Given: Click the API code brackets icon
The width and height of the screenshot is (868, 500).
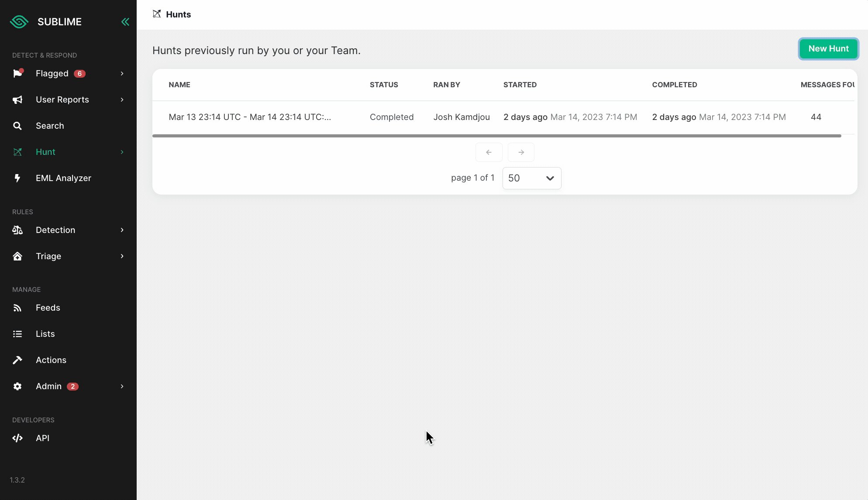Looking at the screenshot, I should pyautogui.click(x=17, y=438).
